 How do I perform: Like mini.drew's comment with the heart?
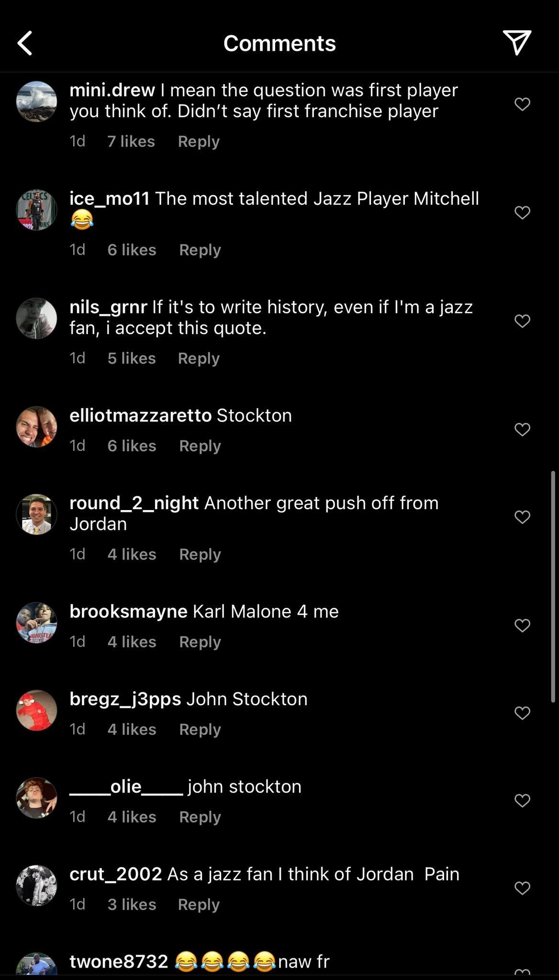point(522,104)
